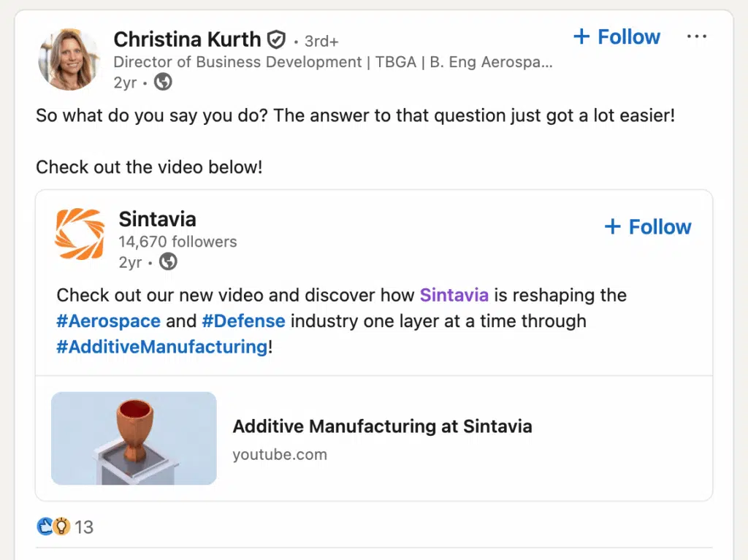Open Additive Manufacturing at Sintavia video title
748x560 pixels.
pos(382,426)
